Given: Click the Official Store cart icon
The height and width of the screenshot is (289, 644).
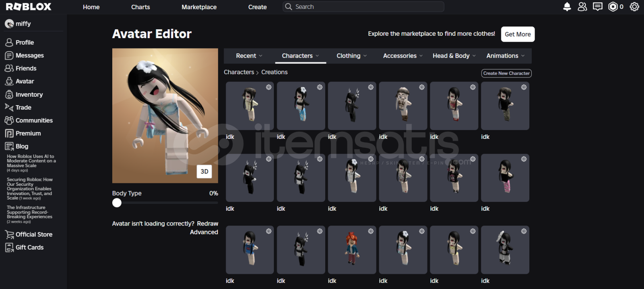Looking at the screenshot, I should coord(9,234).
